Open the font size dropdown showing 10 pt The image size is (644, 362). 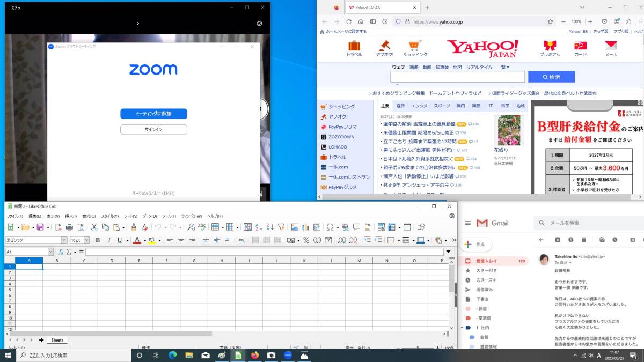(x=86, y=240)
